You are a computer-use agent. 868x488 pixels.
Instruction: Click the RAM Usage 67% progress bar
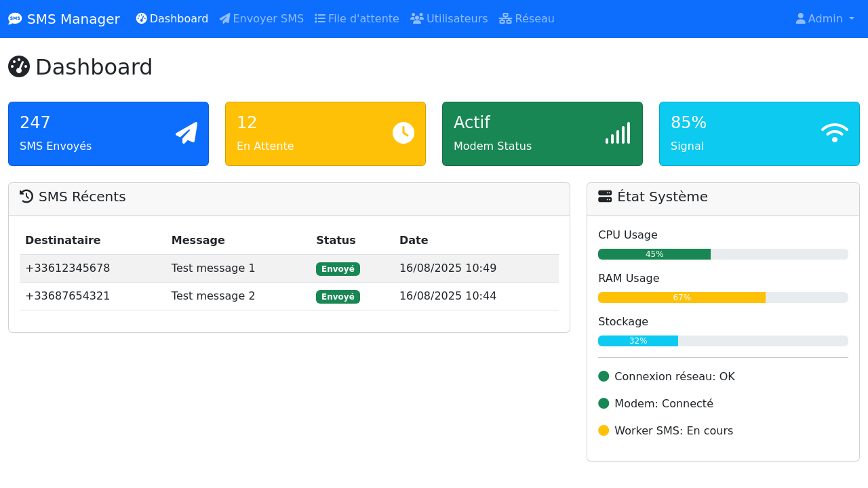(x=682, y=298)
